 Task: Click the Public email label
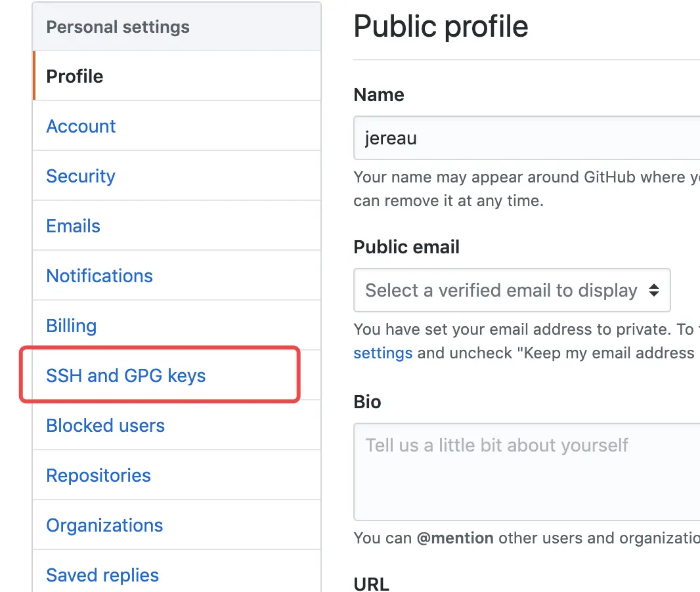click(406, 247)
